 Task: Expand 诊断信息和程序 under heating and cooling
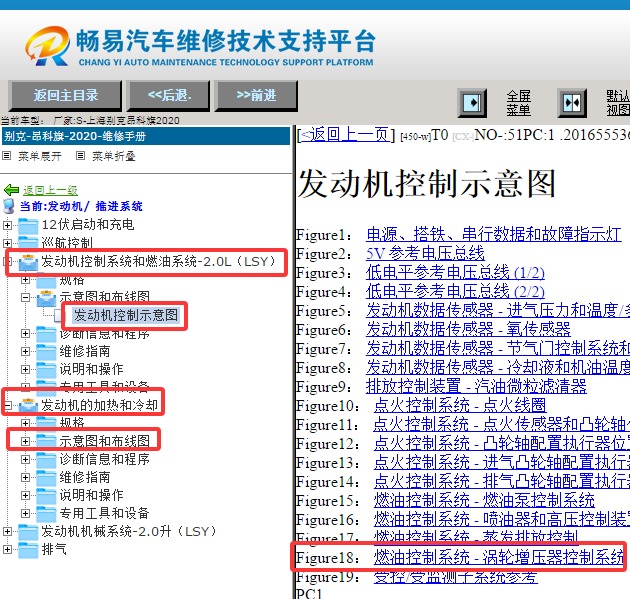pos(25,459)
